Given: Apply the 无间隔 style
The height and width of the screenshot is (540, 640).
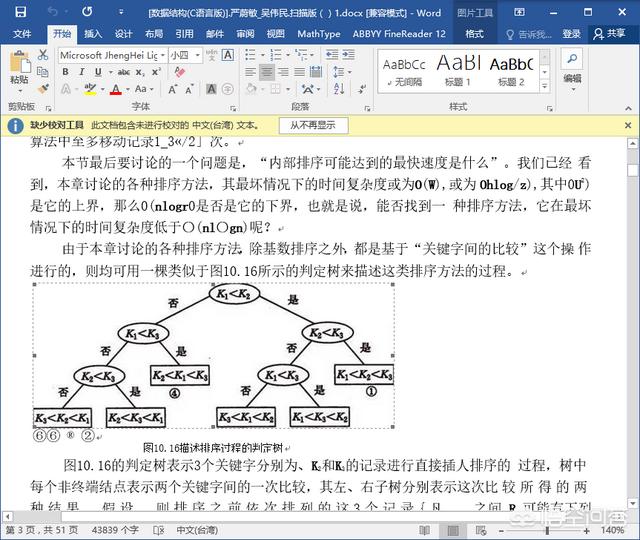Looking at the screenshot, I should click(404, 72).
